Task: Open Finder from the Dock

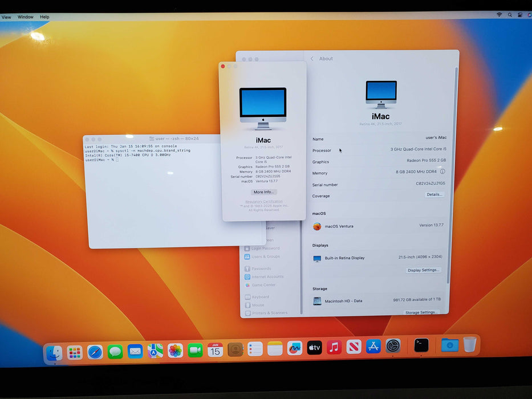Action: (54, 353)
